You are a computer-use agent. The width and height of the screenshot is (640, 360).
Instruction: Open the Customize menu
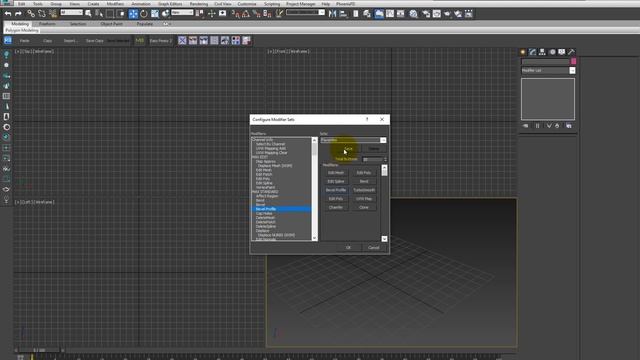(x=247, y=4)
